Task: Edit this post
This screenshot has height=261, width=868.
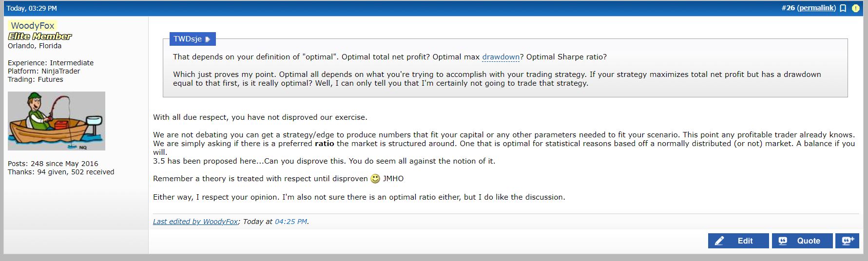Action: [x=738, y=241]
